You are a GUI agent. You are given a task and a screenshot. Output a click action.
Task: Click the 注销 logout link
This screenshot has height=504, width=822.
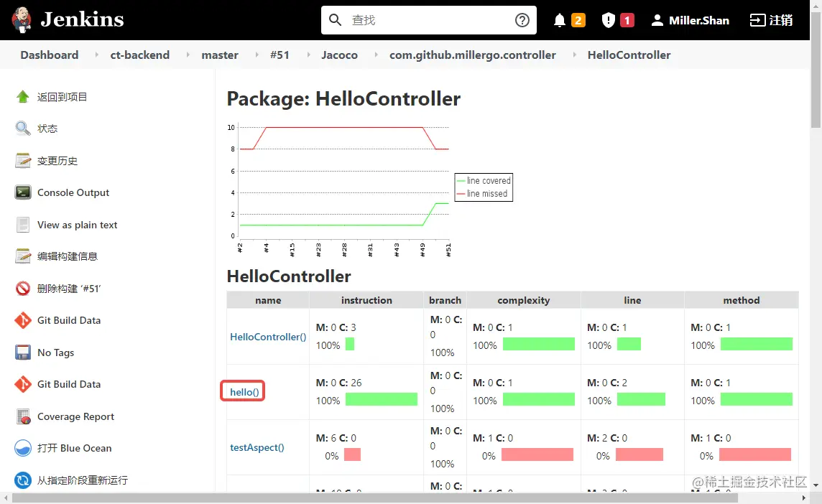click(x=780, y=20)
